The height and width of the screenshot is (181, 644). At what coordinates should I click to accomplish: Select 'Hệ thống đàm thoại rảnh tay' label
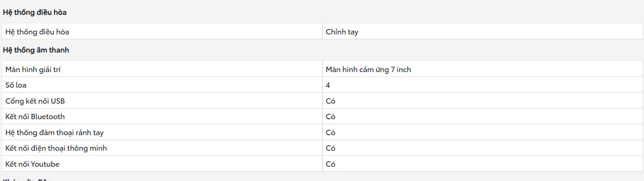[x=55, y=133]
